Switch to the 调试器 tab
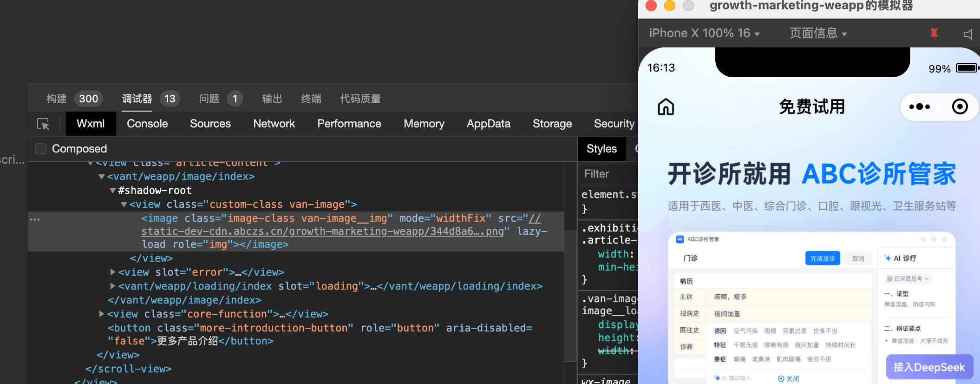980x384 pixels. 150,99
